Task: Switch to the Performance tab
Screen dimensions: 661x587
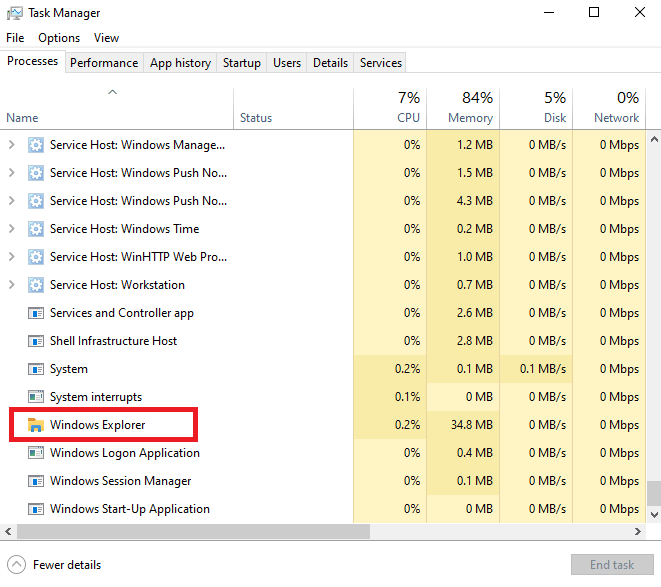Action: 104,63
